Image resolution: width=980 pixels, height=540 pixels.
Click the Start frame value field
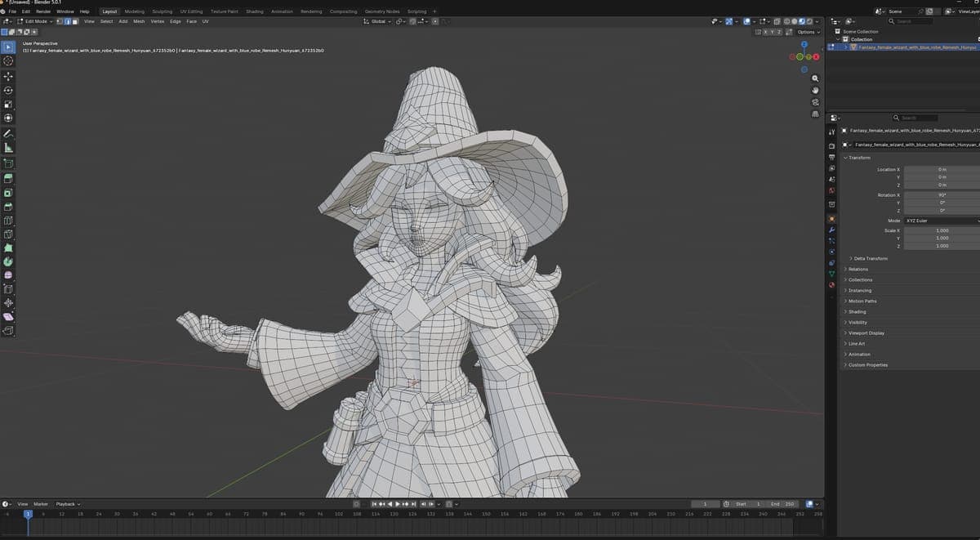[748, 504]
